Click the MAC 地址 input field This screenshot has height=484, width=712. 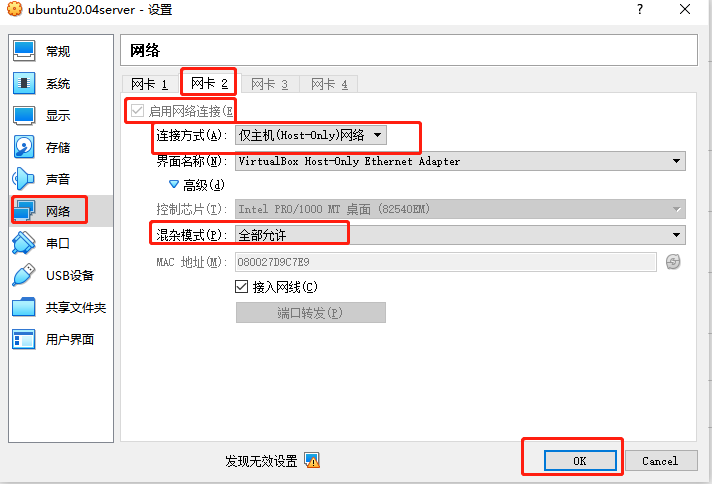pyautogui.click(x=445, y=262)
